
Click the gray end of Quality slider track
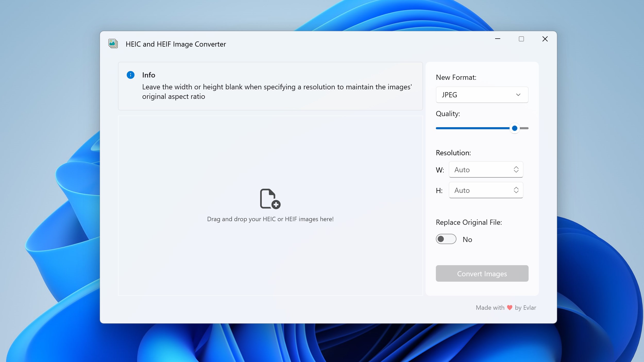525,128
